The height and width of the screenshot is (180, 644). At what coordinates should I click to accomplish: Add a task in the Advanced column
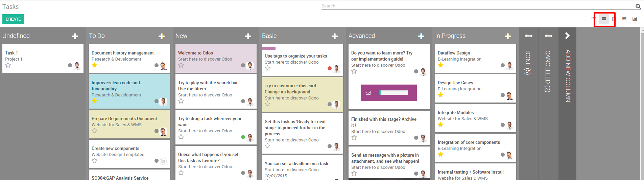421,36
